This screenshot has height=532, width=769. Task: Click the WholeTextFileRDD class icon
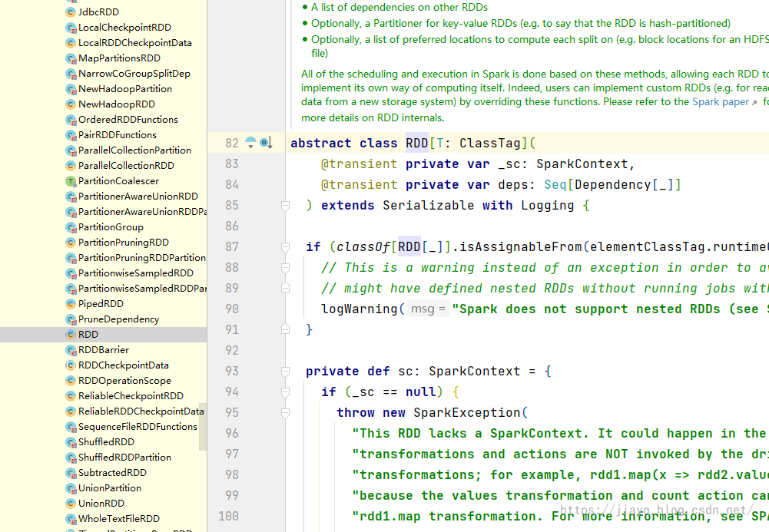(71, 519)
